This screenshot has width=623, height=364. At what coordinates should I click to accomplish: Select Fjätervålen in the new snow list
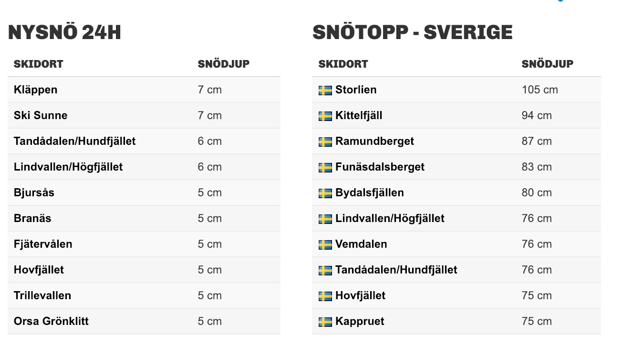(x=43, y=244)
